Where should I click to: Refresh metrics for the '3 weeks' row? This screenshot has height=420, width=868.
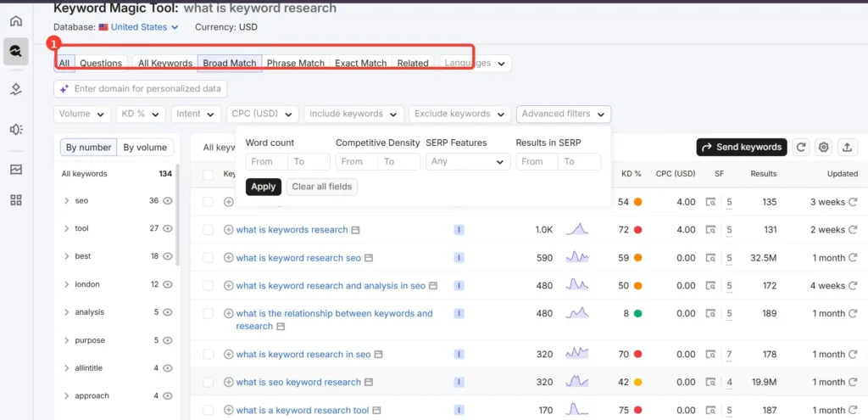(x=854, y=202)
